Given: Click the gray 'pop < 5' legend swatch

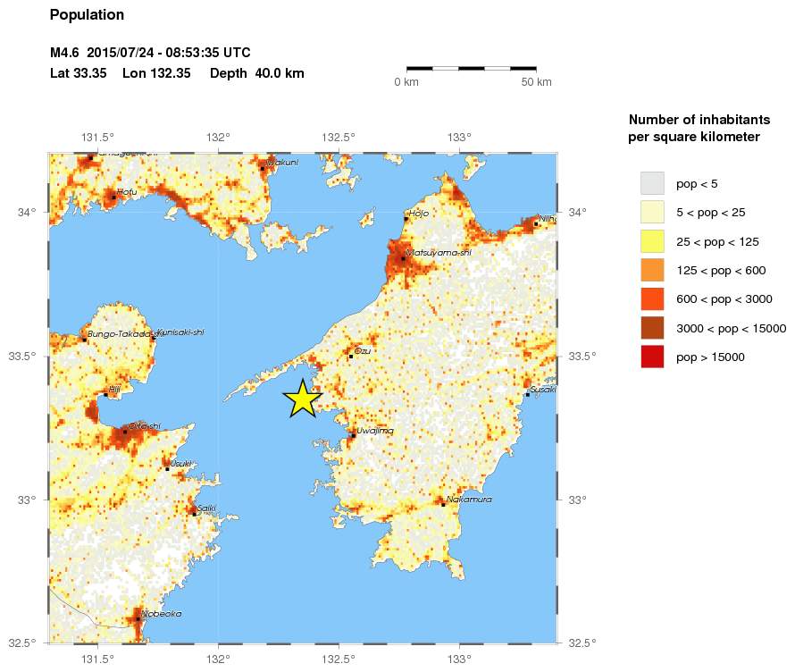Looking at the screenshot, I should (652, 184).
